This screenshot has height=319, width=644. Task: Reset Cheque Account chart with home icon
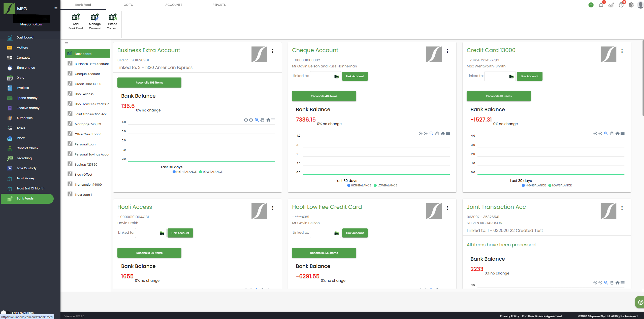click(x=443, y=134)
